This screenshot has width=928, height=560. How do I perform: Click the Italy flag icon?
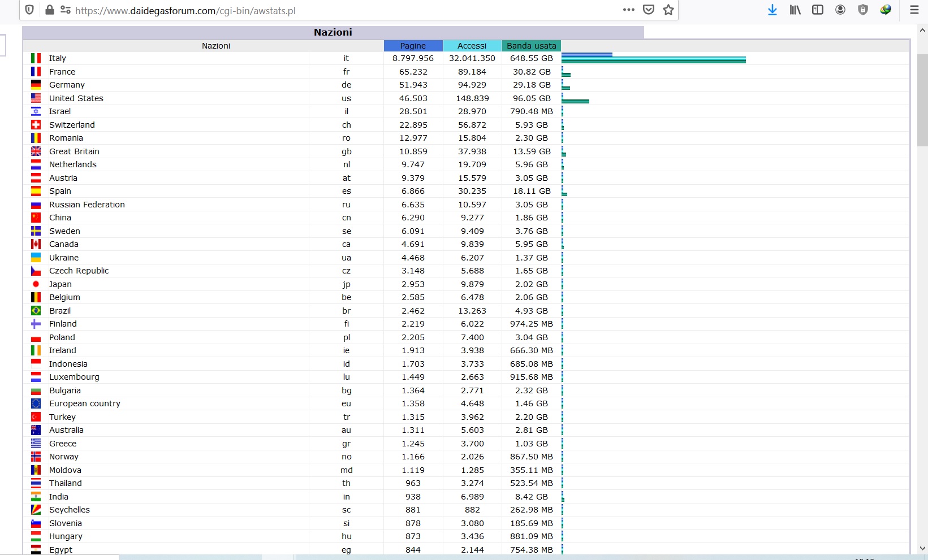(x=36, y=58)
